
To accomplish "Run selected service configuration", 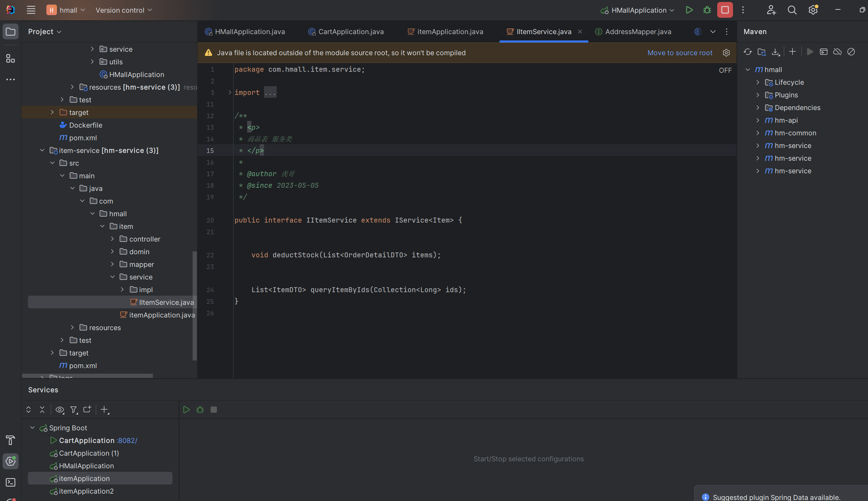I will pyautogui.click(x=186, y=410).
